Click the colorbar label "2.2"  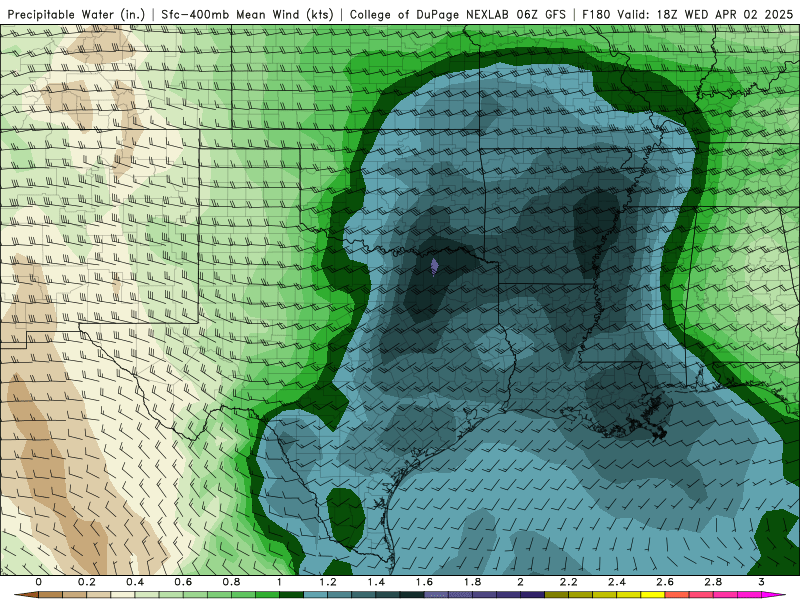click(568, 582)
